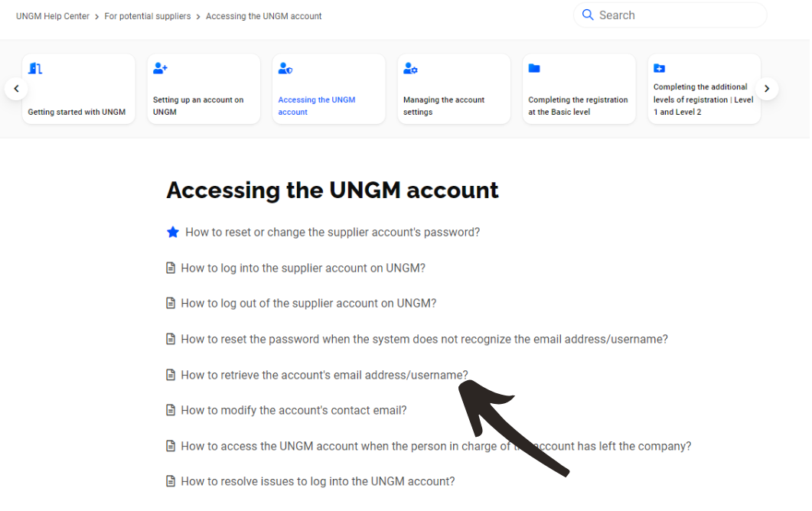Click into the Search field
Screen dimensions: 812x511
tap(670, 15)
